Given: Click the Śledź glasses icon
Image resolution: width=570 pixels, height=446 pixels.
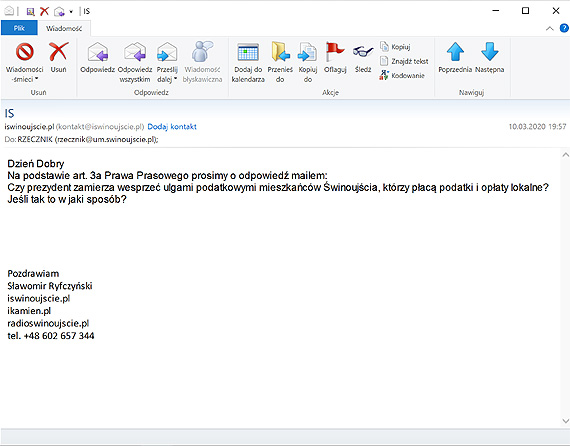Looking at the screenshot, I should point(363,57).
